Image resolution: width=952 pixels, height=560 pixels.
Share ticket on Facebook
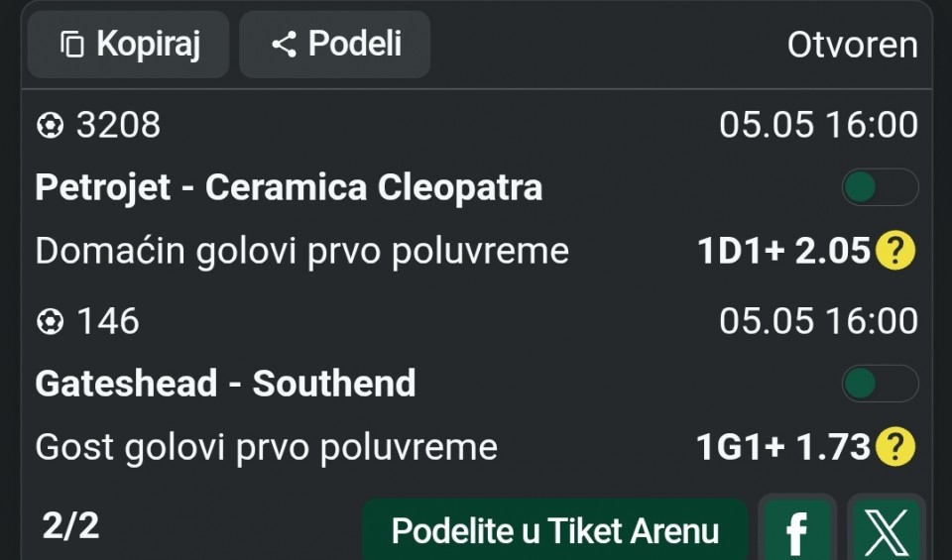pyautogui.click(x=797, y=530)
